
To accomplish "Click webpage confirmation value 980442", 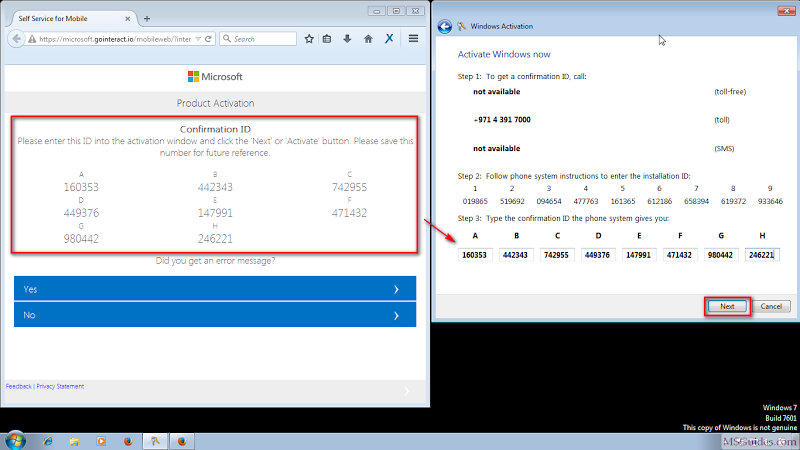I will [81, 239].
